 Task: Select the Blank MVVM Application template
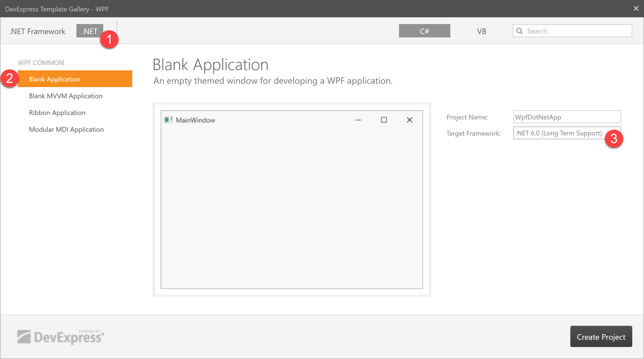coord(66,96)
